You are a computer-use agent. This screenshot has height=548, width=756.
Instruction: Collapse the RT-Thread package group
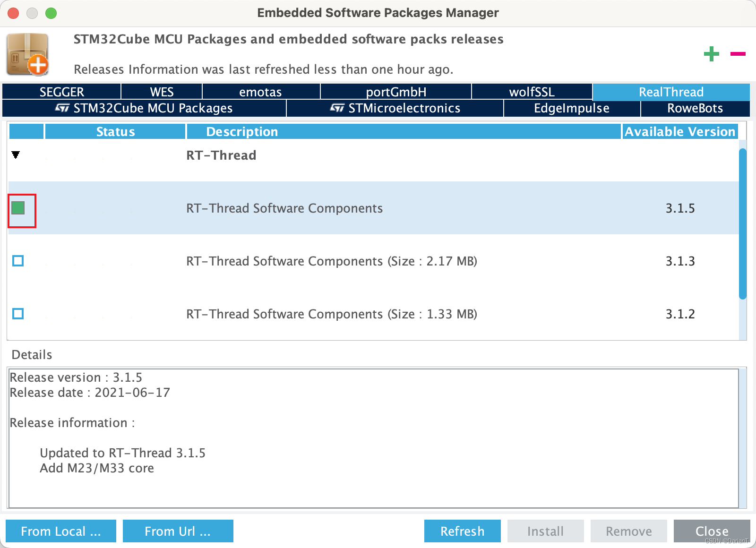point(16,154)
